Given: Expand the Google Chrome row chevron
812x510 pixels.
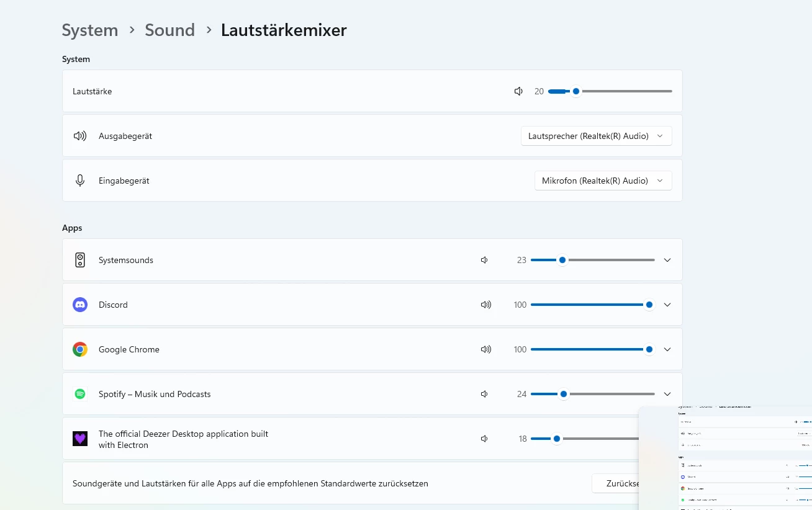Looking at the screenshot, I should (667, 349).
